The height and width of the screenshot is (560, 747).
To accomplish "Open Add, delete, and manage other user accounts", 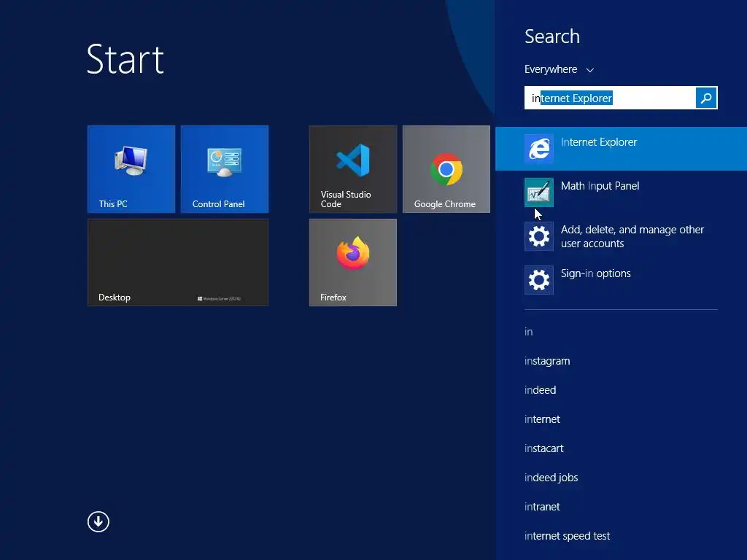I will point(621,236).
